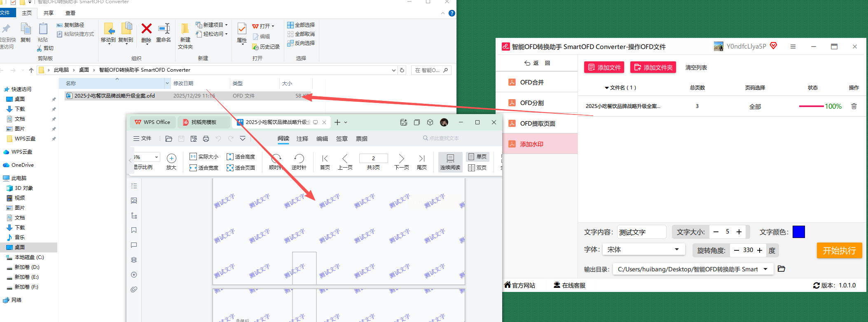Delete the file row with the trash icon
This screenshot has height=322, width=868.
[x=854, y=106]
